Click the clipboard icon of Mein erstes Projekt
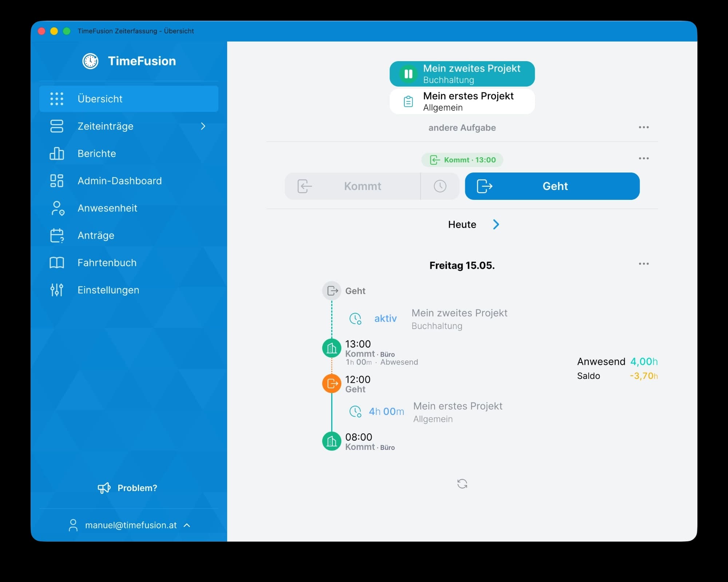Viewport: 728px width, 582px height. pos(408,101)
